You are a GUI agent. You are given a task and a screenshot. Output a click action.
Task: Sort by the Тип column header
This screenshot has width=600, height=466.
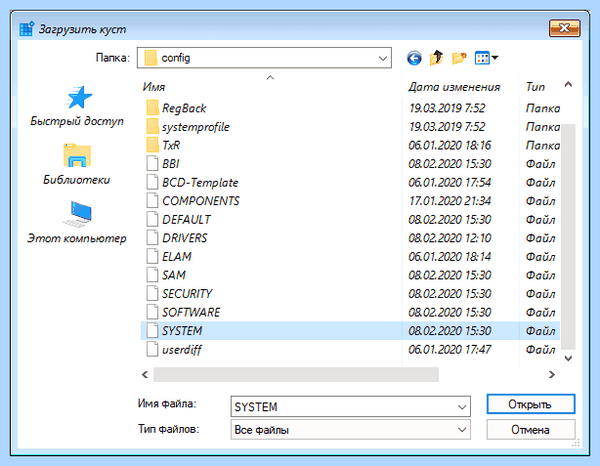tap(535, 87)
